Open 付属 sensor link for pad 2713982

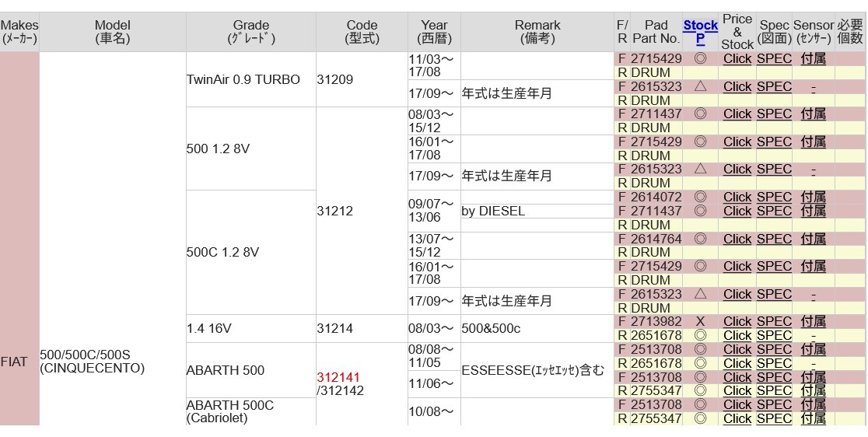814,321
